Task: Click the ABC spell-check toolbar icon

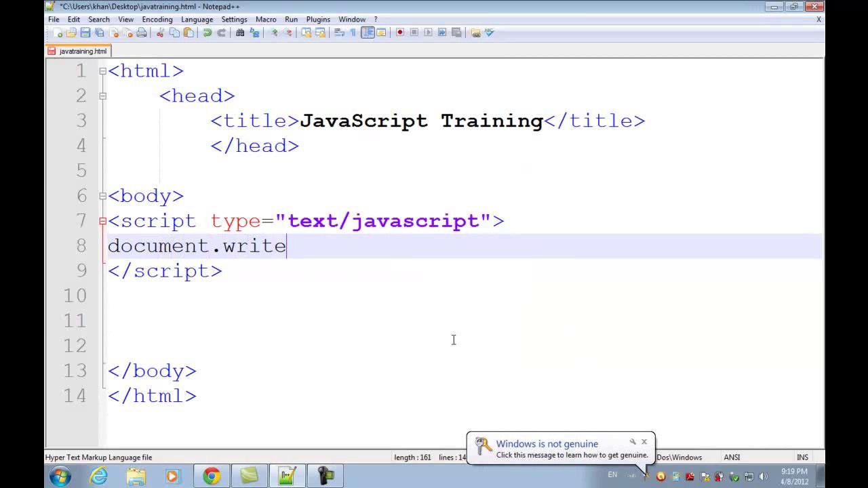Action: click(490, 33)
